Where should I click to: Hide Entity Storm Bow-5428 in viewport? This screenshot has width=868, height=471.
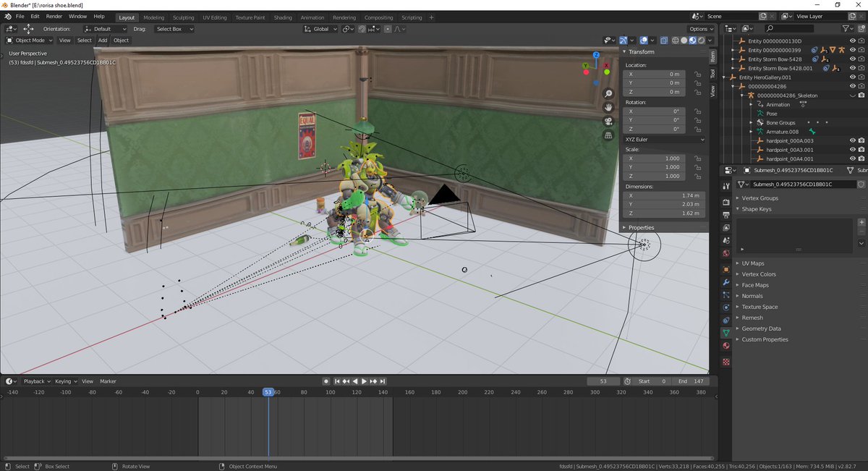coord(853,59)
